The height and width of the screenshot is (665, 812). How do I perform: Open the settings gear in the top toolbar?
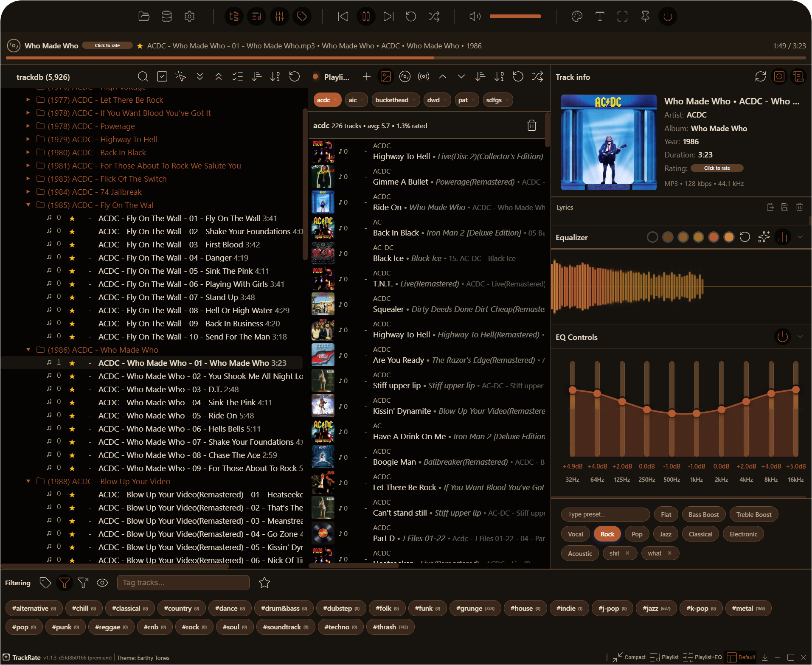(x=190, y=17)
